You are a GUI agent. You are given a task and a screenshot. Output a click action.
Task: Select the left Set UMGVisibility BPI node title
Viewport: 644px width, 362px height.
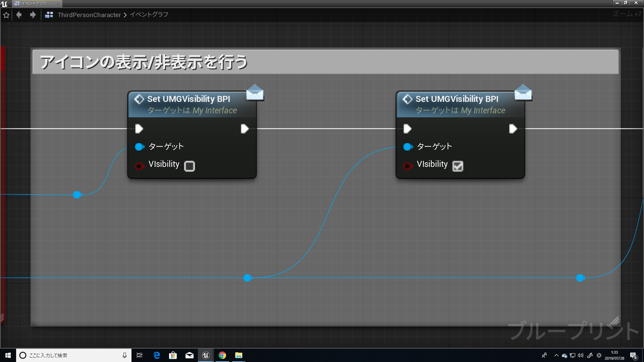click(188, 99)
